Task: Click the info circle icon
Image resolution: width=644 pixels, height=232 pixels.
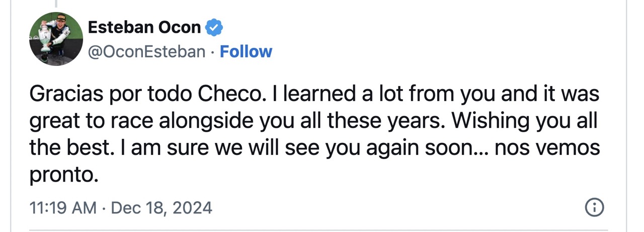Action: [x=595, y=207]
